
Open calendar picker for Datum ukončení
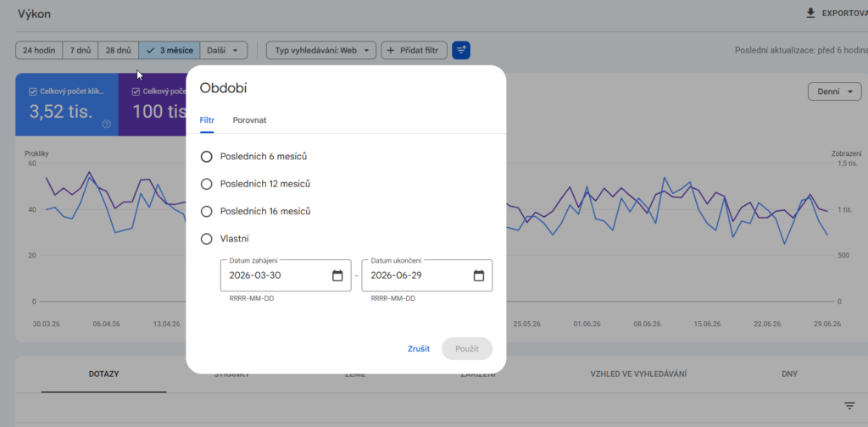(479, 275)
